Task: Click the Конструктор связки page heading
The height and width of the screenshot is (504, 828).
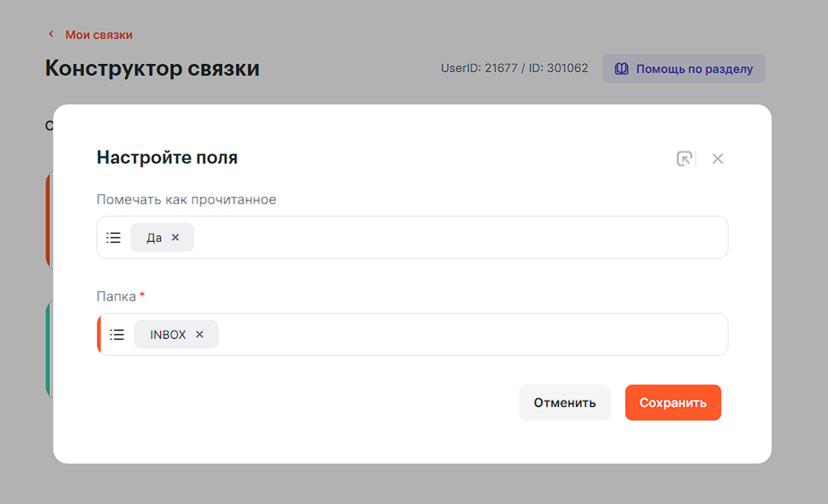Action: click(152, 68)
